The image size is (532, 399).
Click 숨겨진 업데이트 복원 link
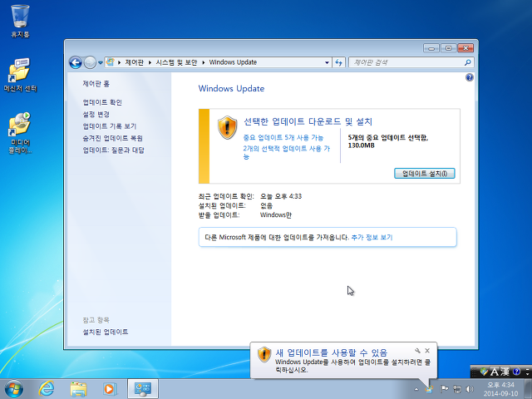point(112,138)
